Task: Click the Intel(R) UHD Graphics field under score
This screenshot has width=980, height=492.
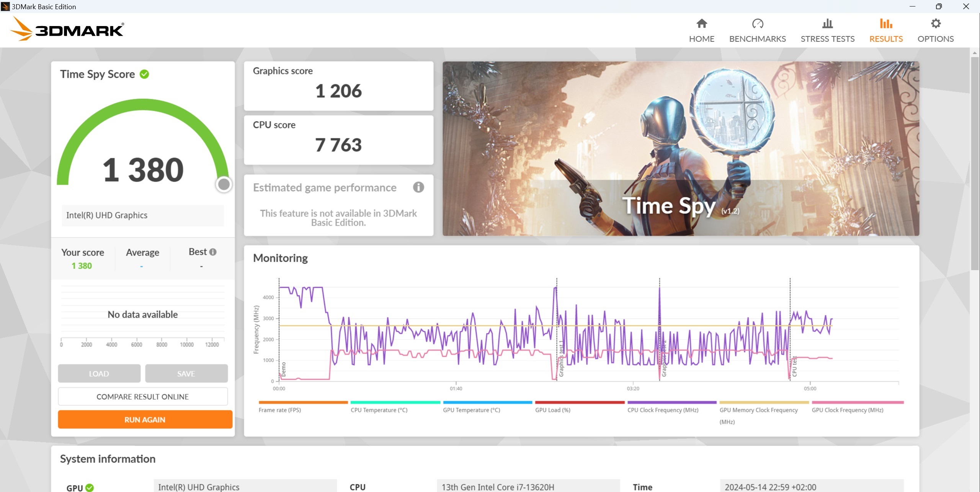Action: pyautogui.click(x=143, y=215)
